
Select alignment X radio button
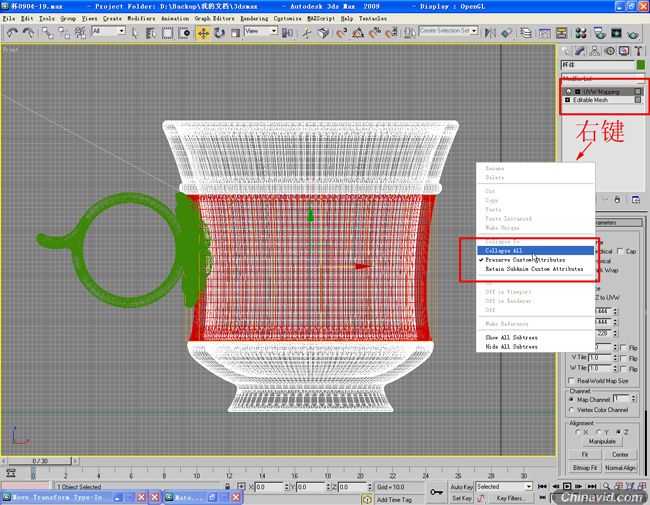pos(577,432)
